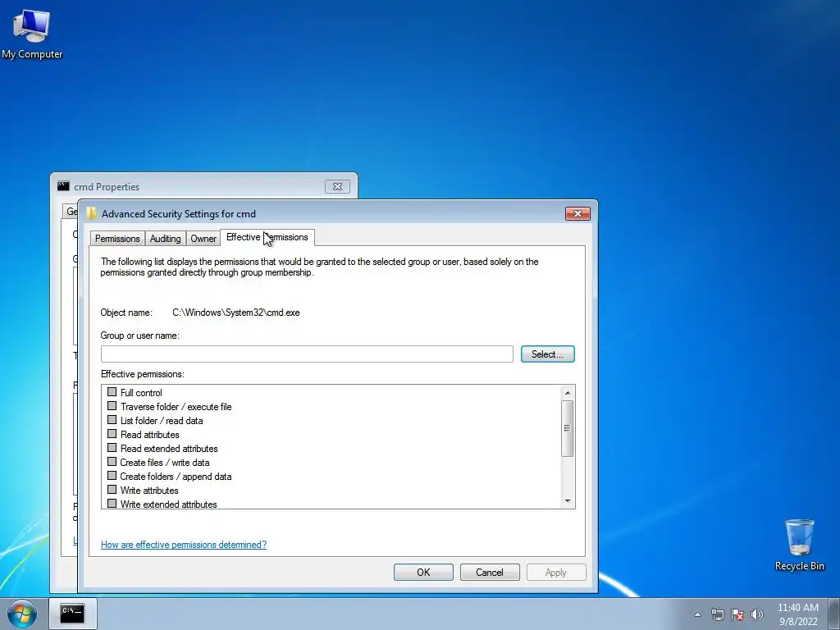Viewport: 840px width, 630px height.
Task: Open the cmd taskbar icon
Action: (72, 614)
